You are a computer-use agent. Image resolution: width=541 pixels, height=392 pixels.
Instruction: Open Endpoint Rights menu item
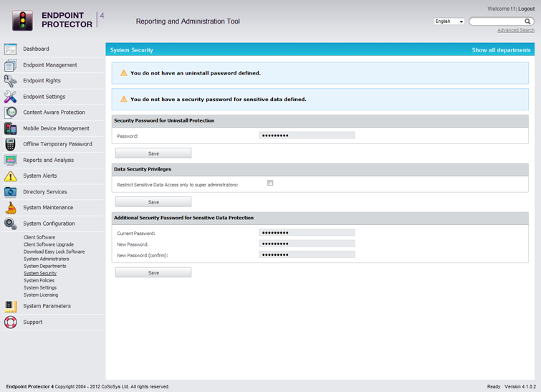click(x=42, y=81)
